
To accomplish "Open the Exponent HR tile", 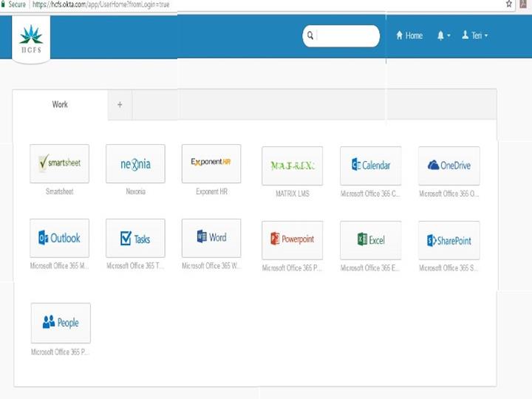I will pyautogui.click(x=211, y=163).
